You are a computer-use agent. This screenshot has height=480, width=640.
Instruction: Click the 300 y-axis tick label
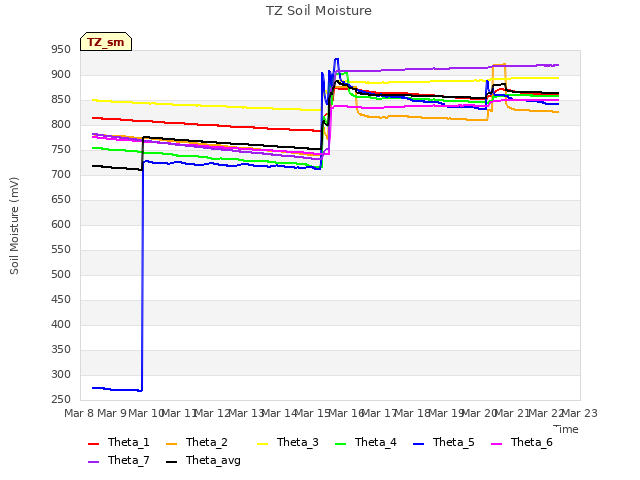pos(61,375)
